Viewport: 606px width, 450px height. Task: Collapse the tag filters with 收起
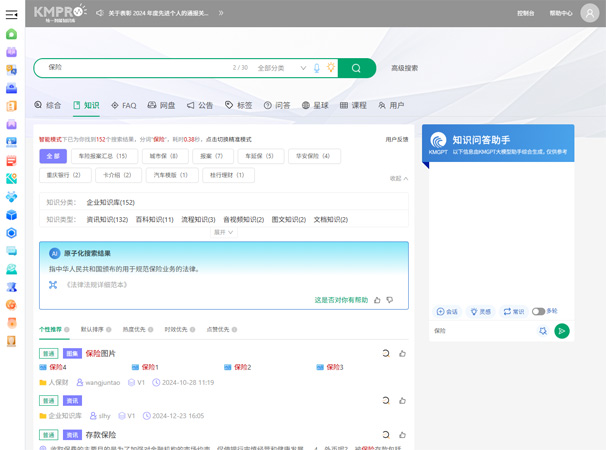[398, 178]
